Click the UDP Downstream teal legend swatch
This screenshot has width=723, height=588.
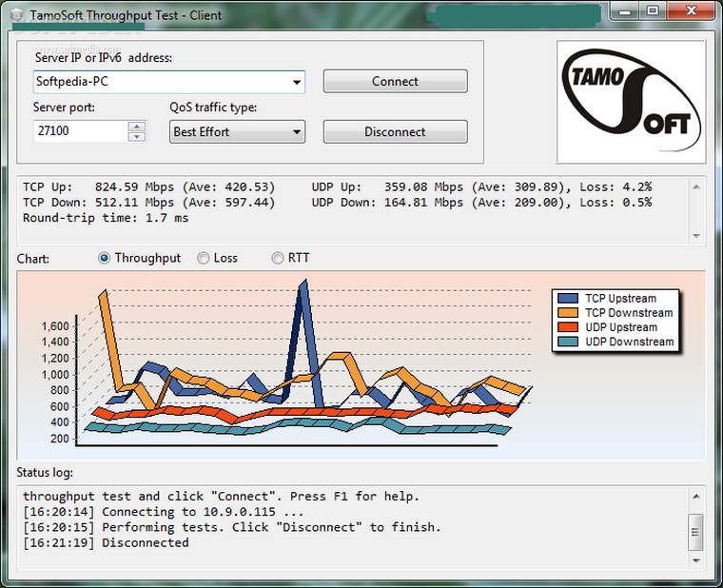click(569, 341)
